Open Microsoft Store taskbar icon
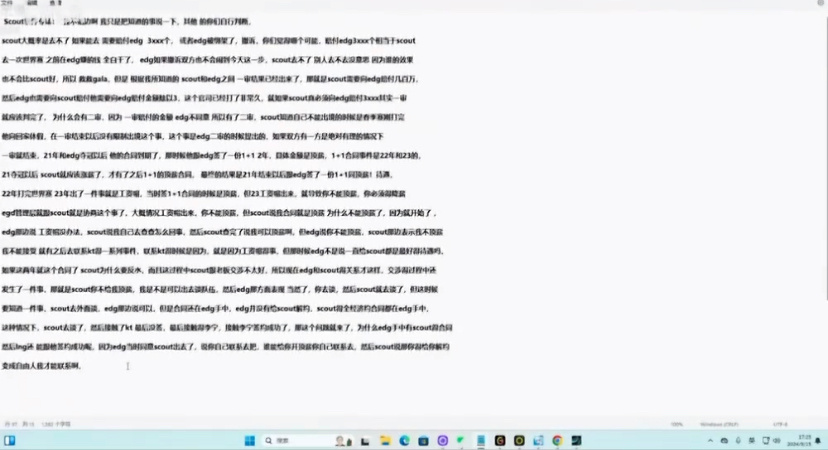Screen dimensions: 828x450 click(424, 440)
